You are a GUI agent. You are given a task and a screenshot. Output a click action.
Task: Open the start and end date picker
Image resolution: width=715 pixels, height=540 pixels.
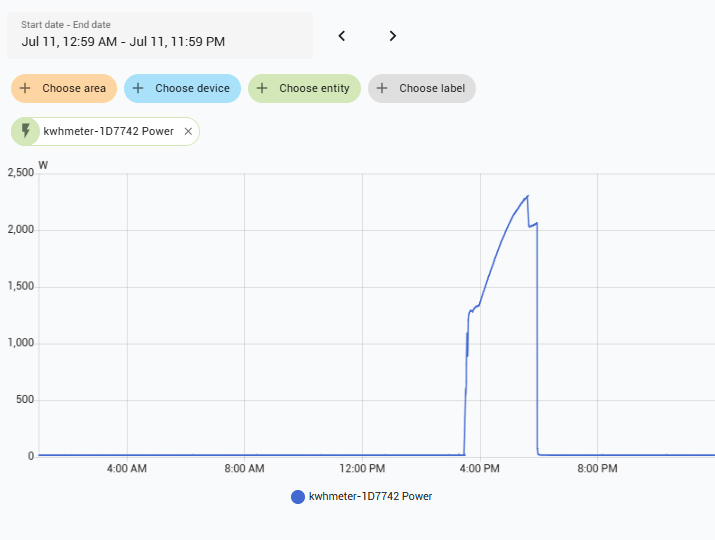click(160, 36)
